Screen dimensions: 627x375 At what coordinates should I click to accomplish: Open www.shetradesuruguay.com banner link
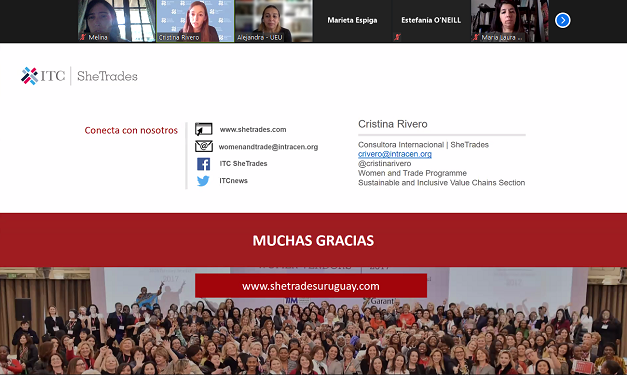[311, 286]
